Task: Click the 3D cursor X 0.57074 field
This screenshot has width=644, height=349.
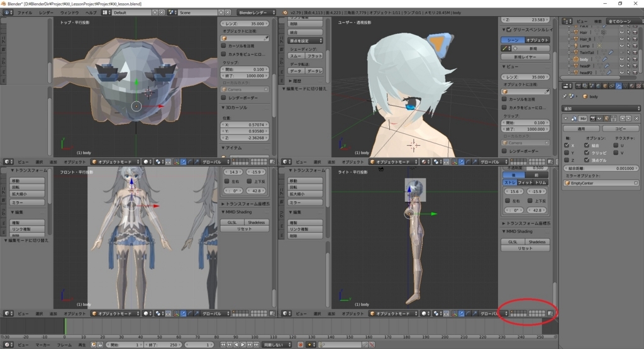Action: (245, 125)
